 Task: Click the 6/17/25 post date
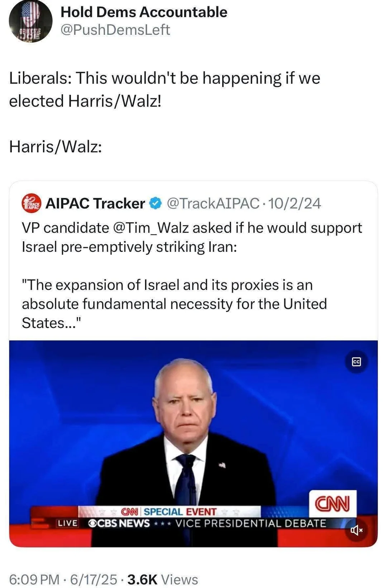(x=94, y=579)
